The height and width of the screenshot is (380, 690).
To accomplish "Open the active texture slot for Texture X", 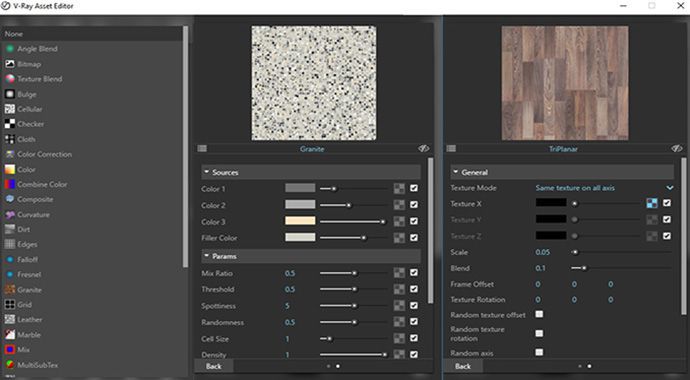I will (x=652, y=203).
